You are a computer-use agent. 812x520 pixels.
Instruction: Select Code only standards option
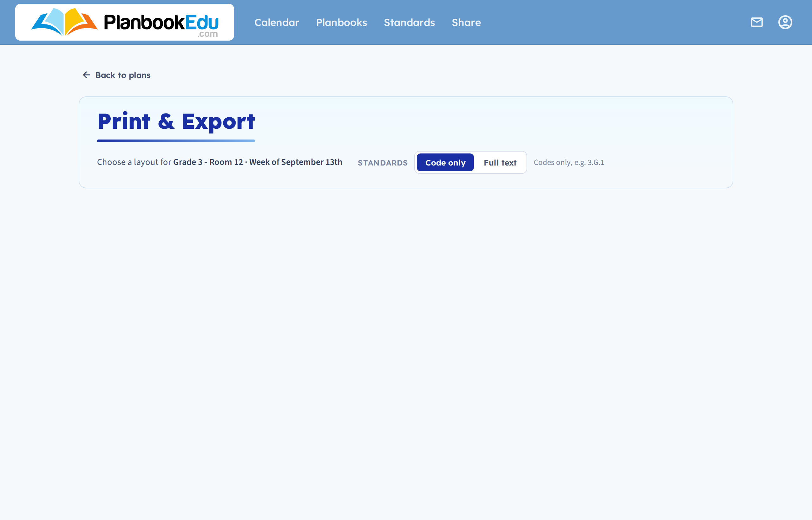445,162
